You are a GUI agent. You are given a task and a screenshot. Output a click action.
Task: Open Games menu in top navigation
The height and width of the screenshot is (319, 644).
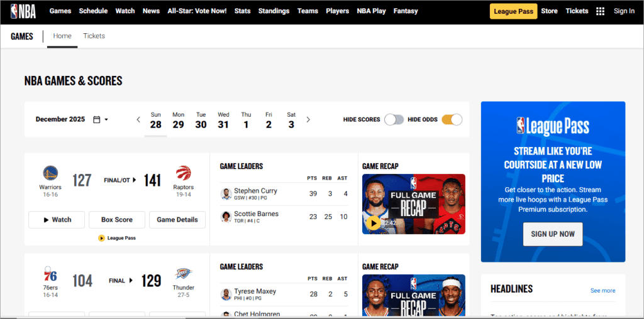[60, 11]
